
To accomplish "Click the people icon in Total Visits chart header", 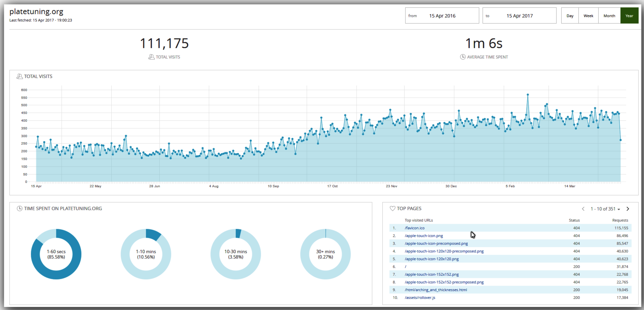I will point(19,76).
